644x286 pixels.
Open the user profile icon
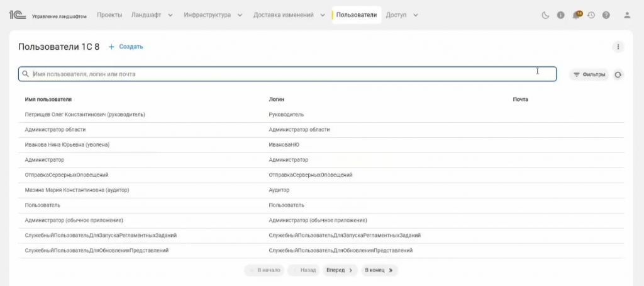(x=626, y=15)
